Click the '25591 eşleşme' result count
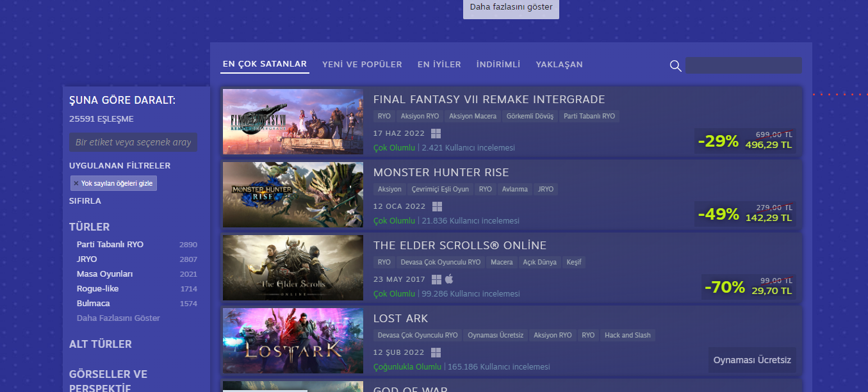 (x=101, y=119)
